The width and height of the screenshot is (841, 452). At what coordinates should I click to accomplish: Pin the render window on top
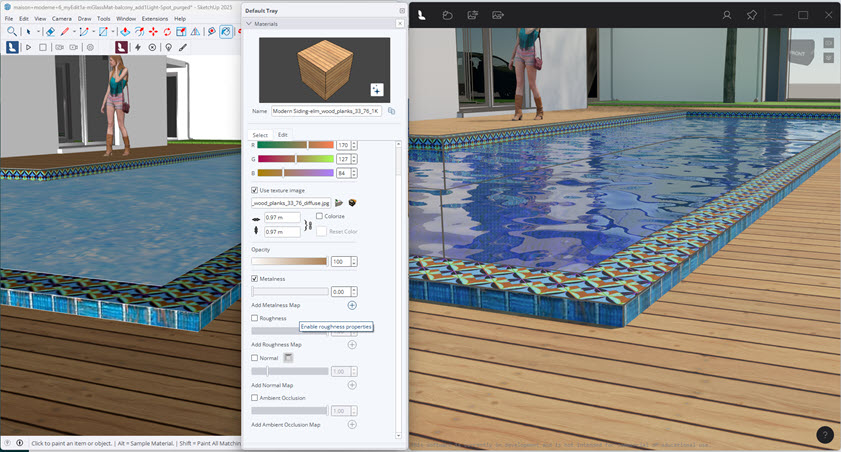tap(752, 15)
